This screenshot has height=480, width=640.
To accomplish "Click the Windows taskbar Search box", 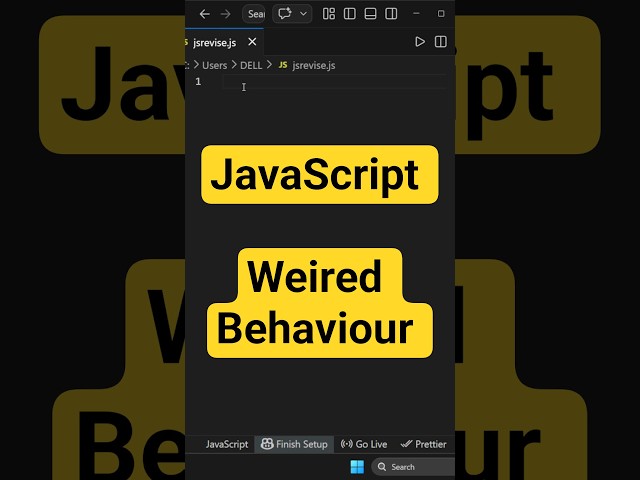I will pyautogui.click(x=413, y=467).
